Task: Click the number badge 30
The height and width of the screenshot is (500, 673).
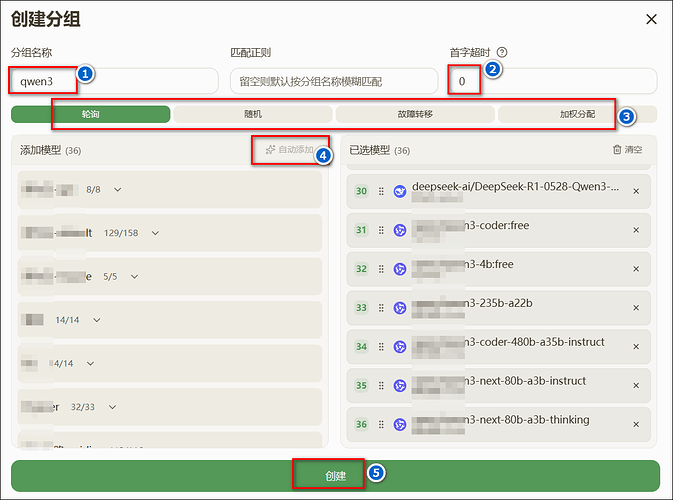Action: pos(361,191)
